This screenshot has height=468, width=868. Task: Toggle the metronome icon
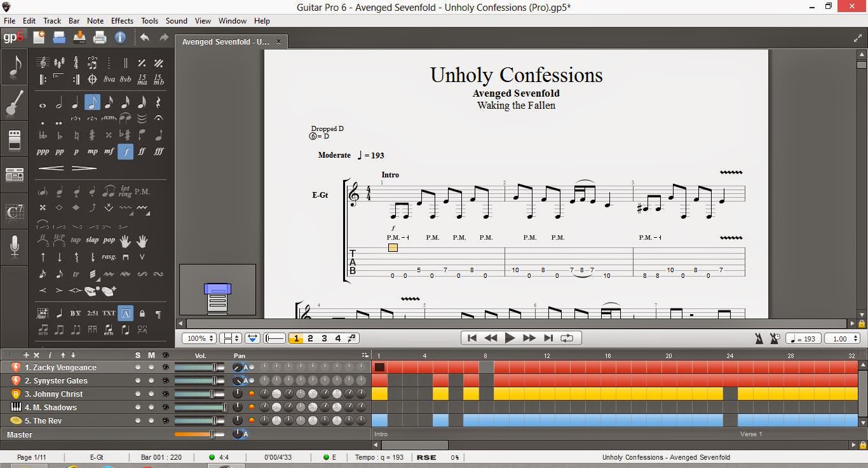pos(759,339)
